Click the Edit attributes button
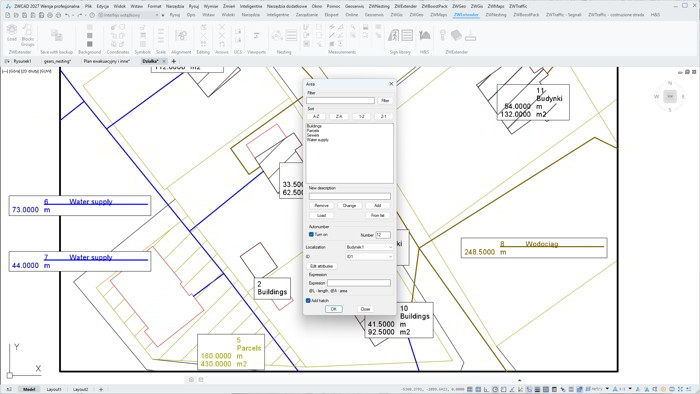700x394 pixels. click(321, 266)
